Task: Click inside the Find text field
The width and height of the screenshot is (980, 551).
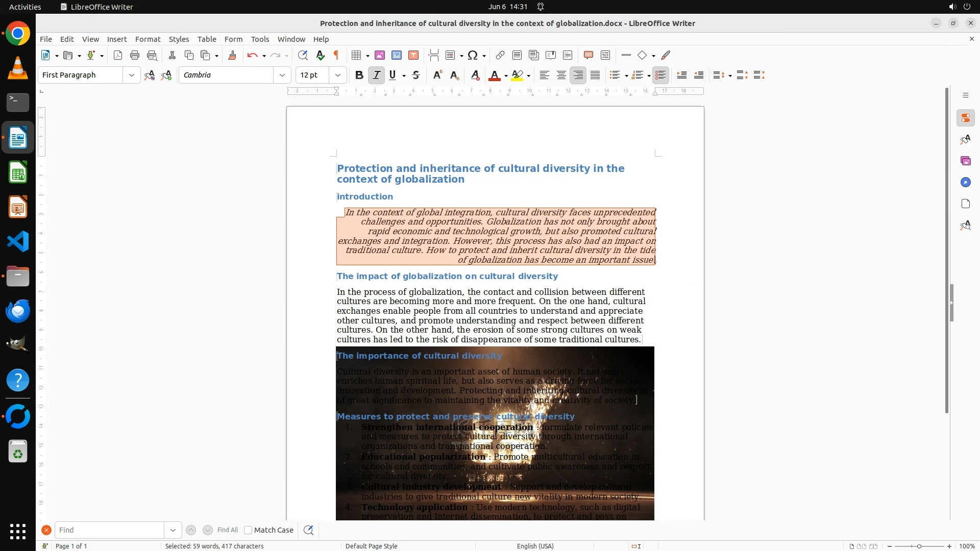Action: point(109,530)
